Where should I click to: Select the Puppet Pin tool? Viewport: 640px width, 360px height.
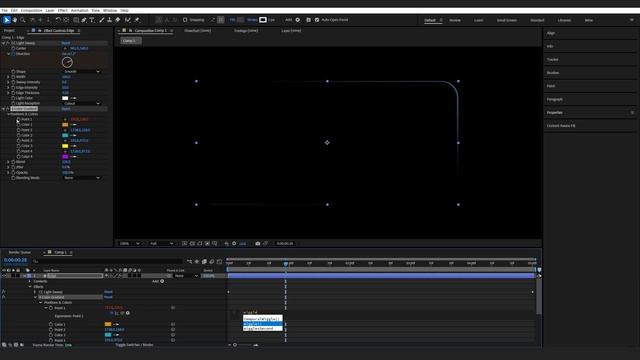(x=137, y=20)
